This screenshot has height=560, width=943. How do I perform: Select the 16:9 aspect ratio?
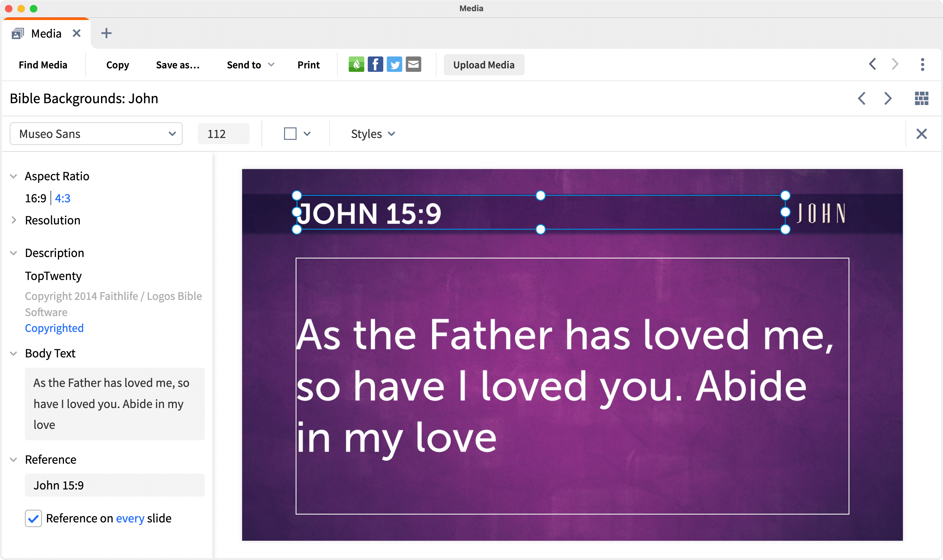[x=35, y=198]
